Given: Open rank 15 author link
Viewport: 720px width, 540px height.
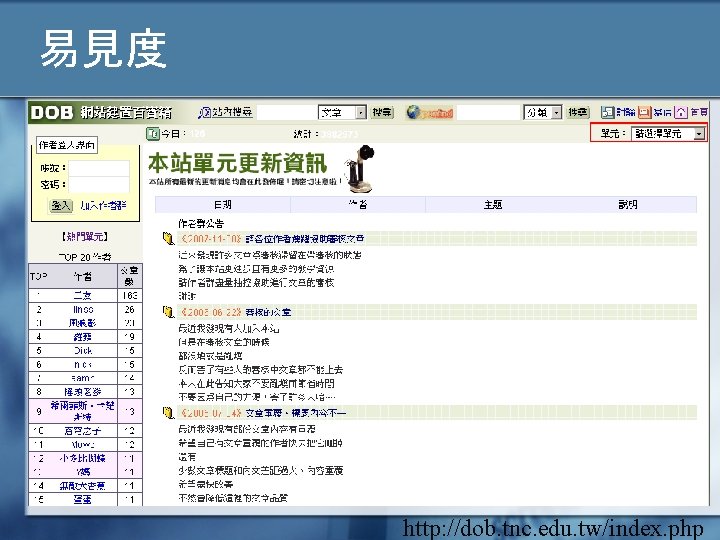Looking at the screenshot, I should 83,499.
